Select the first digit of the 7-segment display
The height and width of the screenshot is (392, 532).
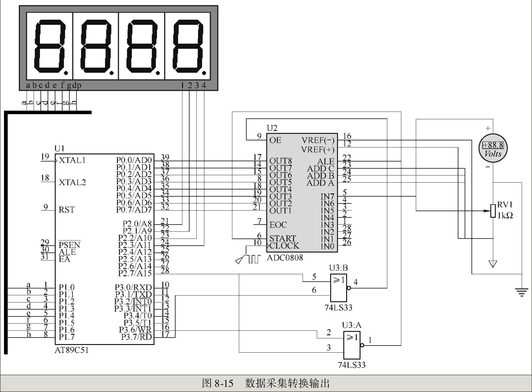50,46
